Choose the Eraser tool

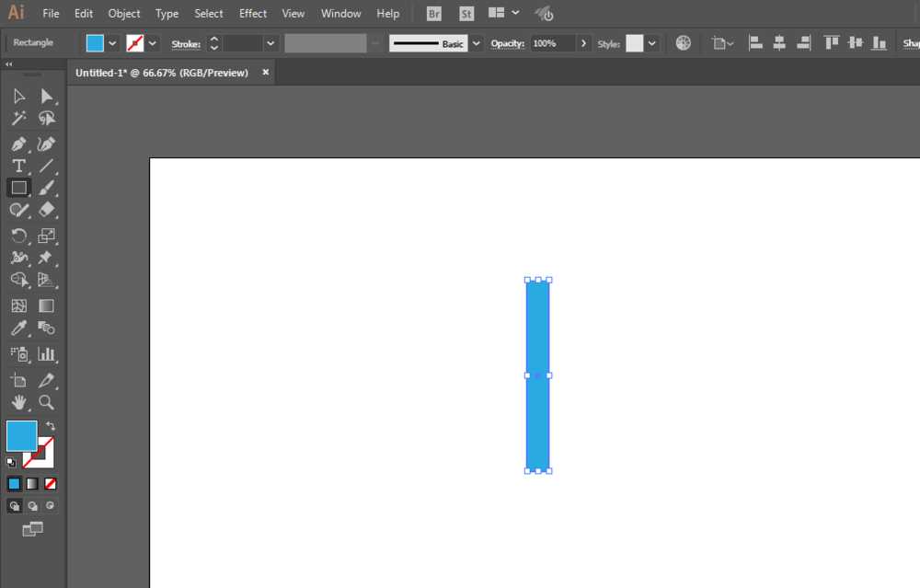click(46, 210)
